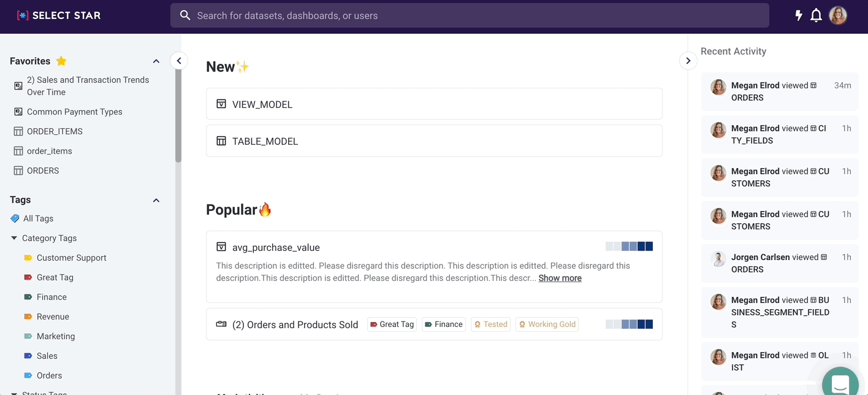Click the TABLE_MODEL table icon
Image resolution: width=868 pixels, height=395 pixels.
[x=221, y=141]
